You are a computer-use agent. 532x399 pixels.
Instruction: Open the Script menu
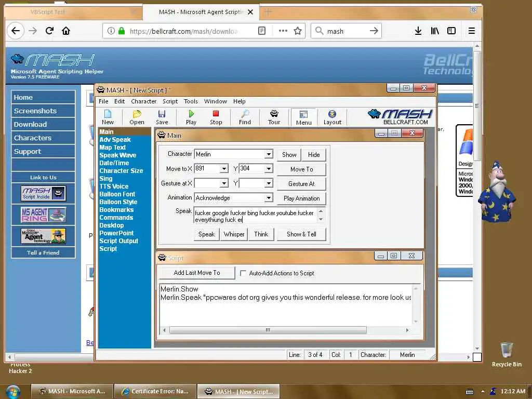pos(170,101)
